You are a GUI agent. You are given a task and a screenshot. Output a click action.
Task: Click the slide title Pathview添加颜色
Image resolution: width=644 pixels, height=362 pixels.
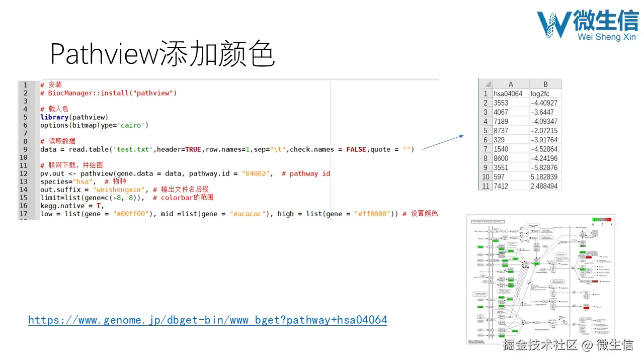click(163, 54)
